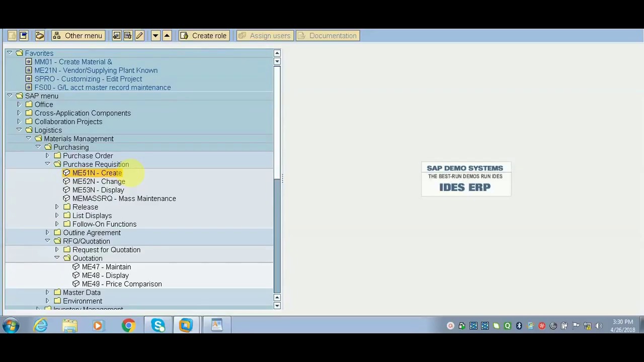
Task: Open Other menu in toolbar
Action: (78, 36)
